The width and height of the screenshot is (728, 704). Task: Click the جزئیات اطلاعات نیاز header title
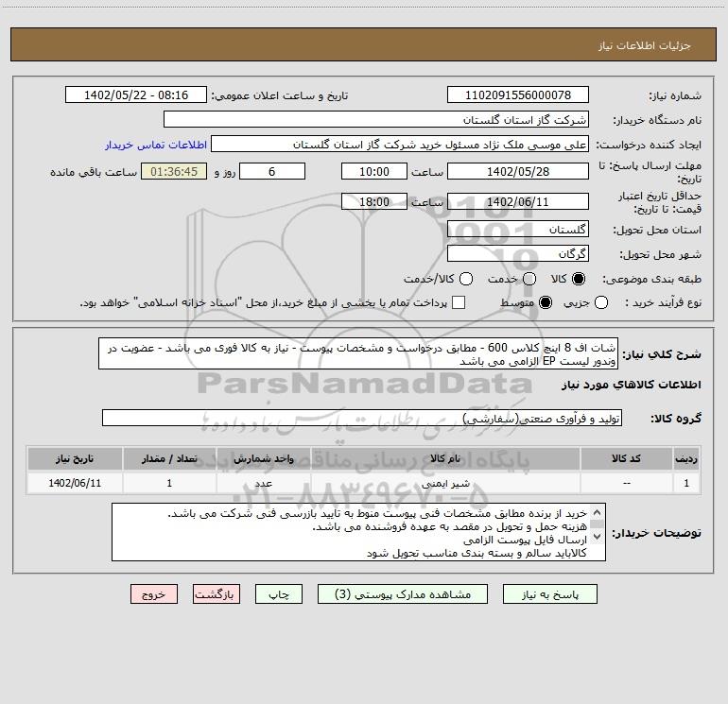coord(645,45)
